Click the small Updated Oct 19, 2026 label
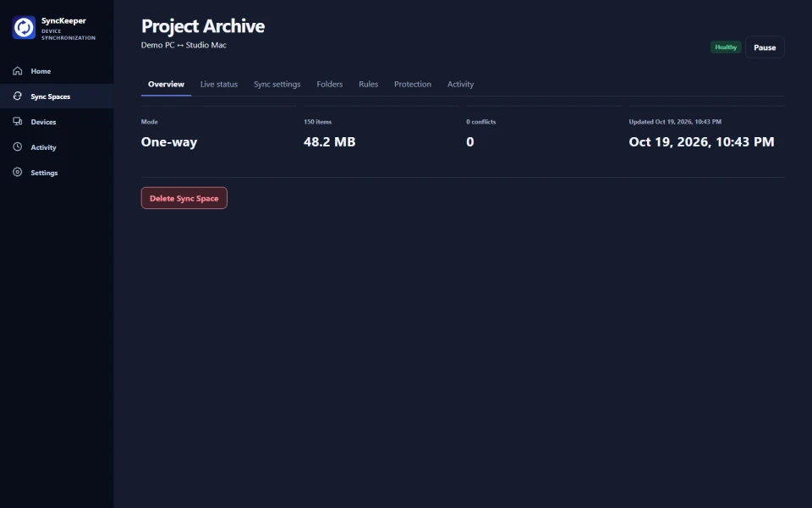Viewport: 812px width, 508px height. [675, 122]
